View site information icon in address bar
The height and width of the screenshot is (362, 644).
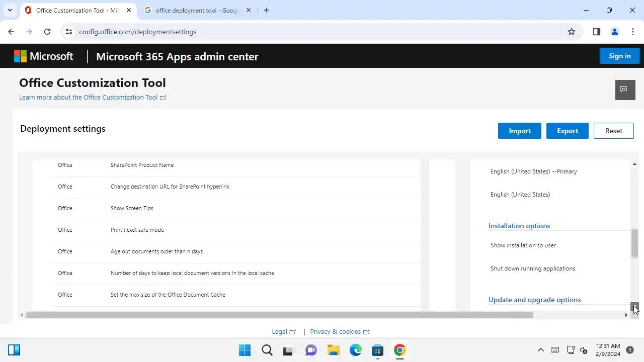click(x=69, y=32)
